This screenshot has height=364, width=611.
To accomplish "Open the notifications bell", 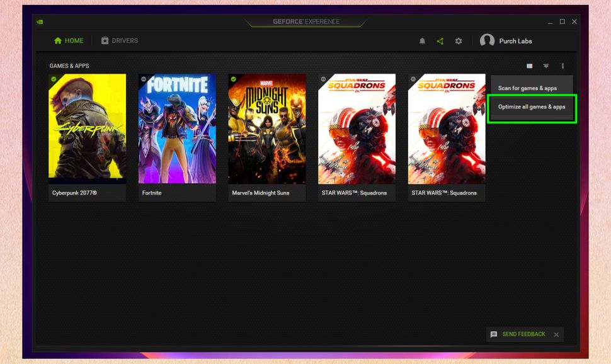I will pos(422,41).
